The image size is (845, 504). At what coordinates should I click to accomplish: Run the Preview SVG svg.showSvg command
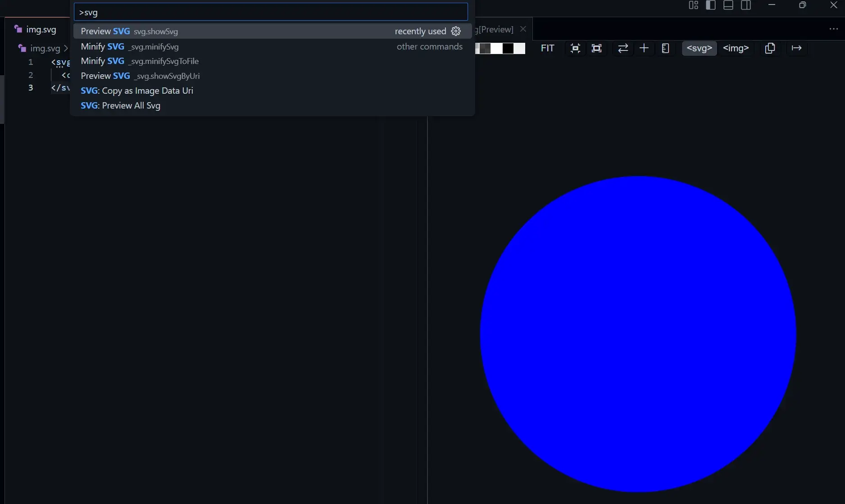point(272,31)
